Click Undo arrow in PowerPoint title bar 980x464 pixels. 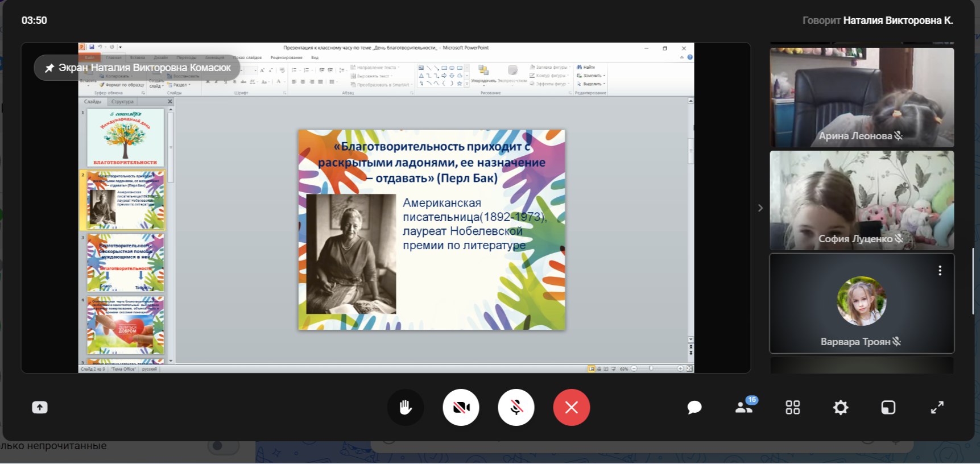pos(100,47)
